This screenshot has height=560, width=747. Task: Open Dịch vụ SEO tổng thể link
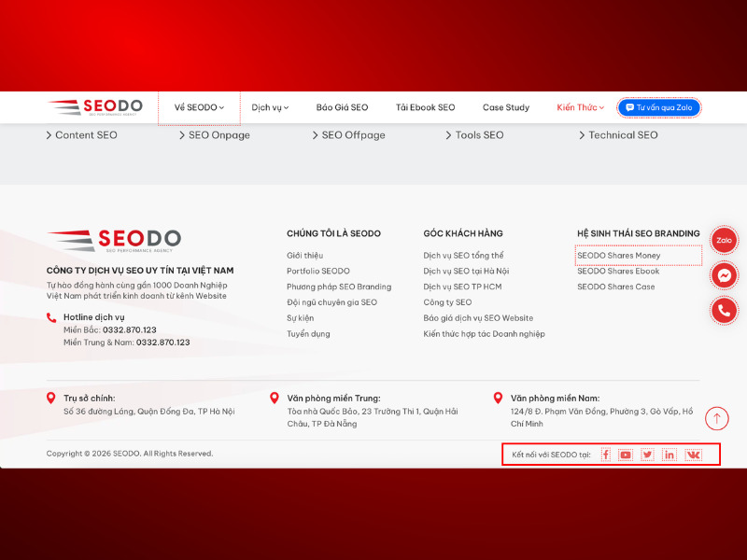pos(463,256)
